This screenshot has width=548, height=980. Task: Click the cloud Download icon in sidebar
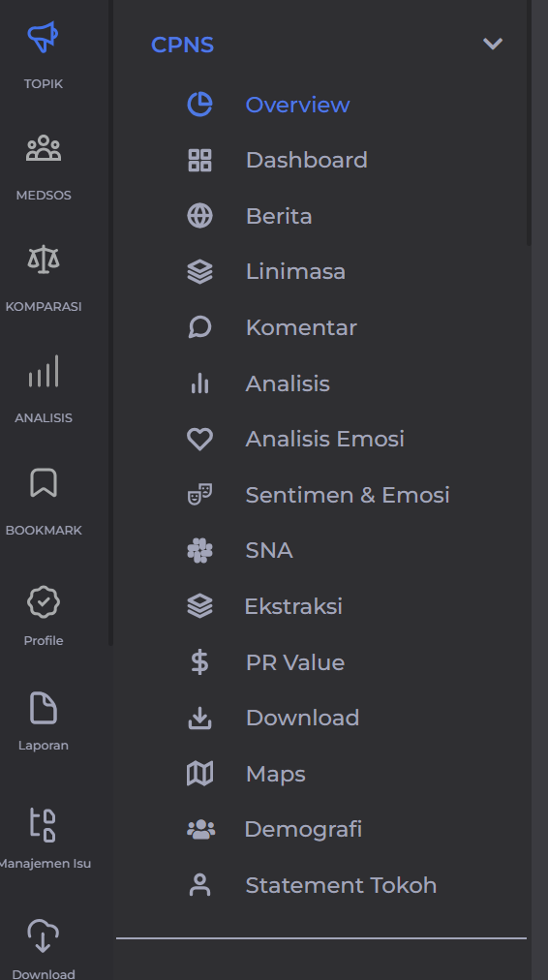pos(44,936)
